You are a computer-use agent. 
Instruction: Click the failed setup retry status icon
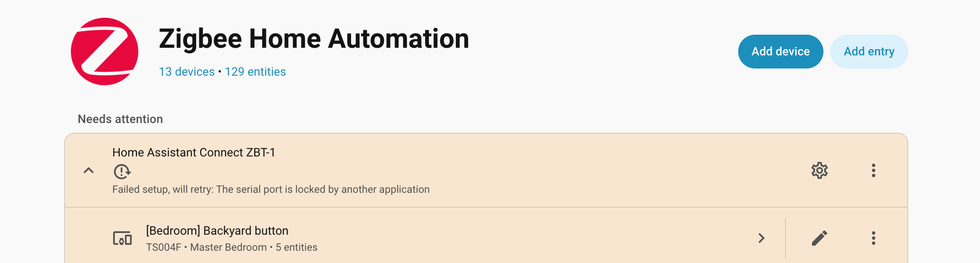[x=122, y=172]
